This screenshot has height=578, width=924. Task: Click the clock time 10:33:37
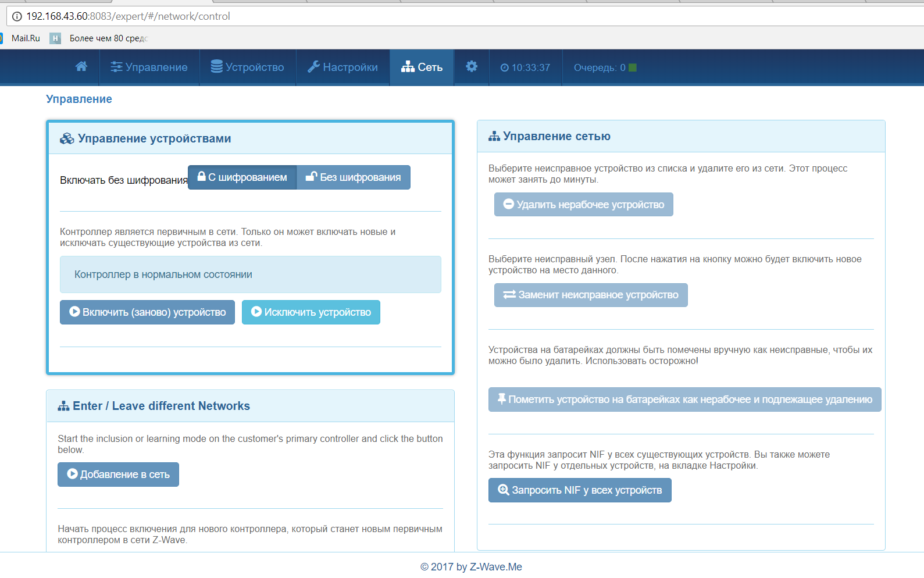[525, 67]
